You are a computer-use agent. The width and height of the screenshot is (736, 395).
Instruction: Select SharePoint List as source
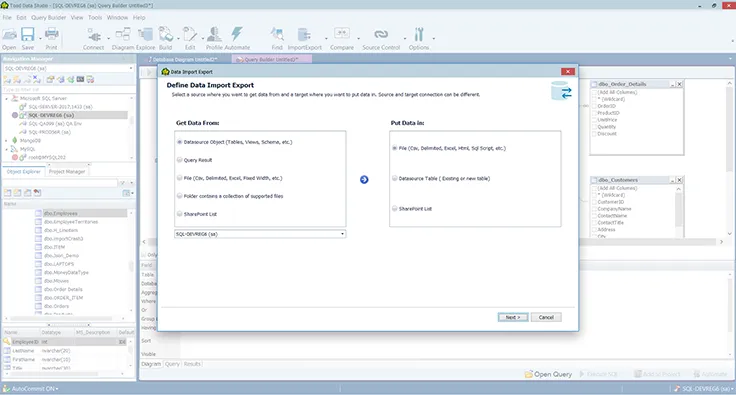tap(180, 214)
